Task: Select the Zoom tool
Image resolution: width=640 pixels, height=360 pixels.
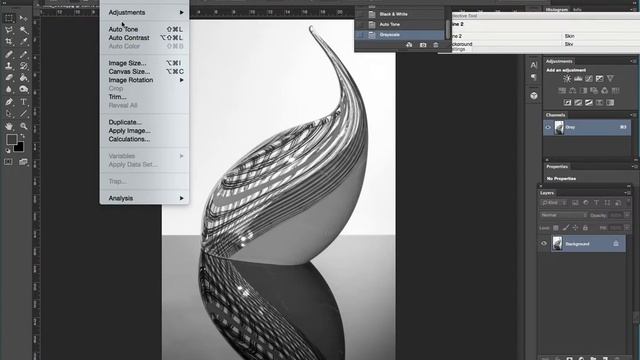Action: 24,126
